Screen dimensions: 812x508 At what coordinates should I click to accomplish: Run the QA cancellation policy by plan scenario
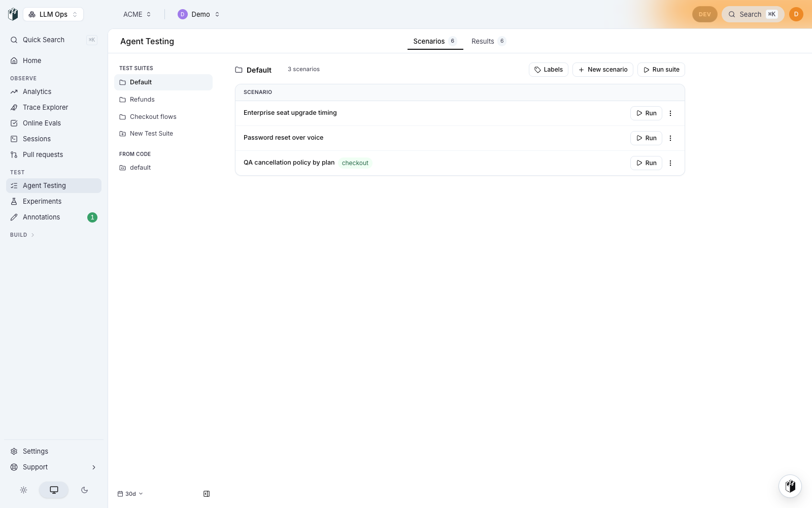[x=646, y=163]
